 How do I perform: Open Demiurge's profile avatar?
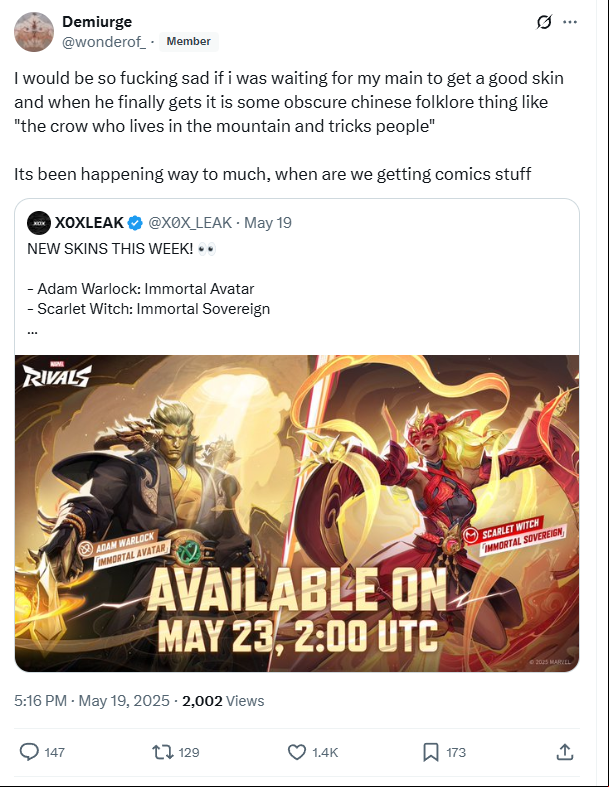pos(34,32)
